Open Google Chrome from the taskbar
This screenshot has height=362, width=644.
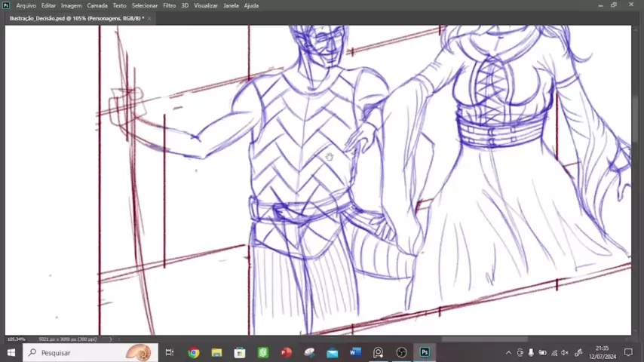click(194, 352)
